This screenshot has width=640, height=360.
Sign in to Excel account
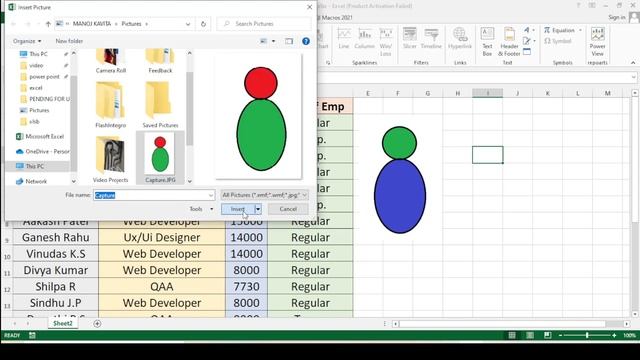click(617, 18)
